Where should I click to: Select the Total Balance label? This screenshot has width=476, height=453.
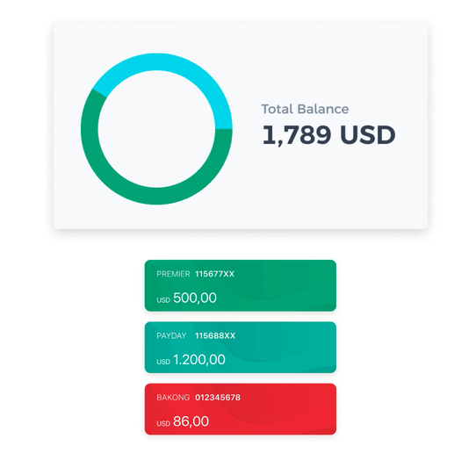[305, 109]
